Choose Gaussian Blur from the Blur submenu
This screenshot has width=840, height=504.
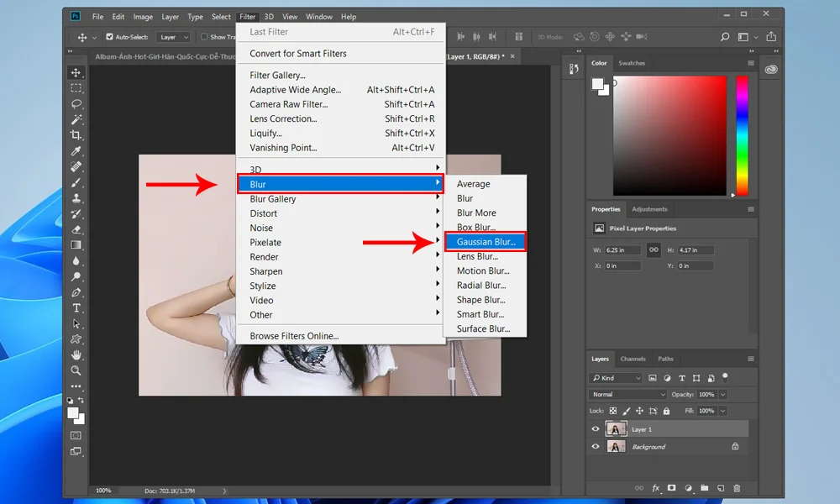click(x=486, y=242)
